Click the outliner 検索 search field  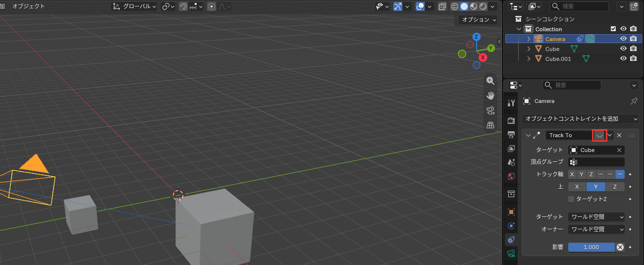pyautogui.click(x=580, y=6)
